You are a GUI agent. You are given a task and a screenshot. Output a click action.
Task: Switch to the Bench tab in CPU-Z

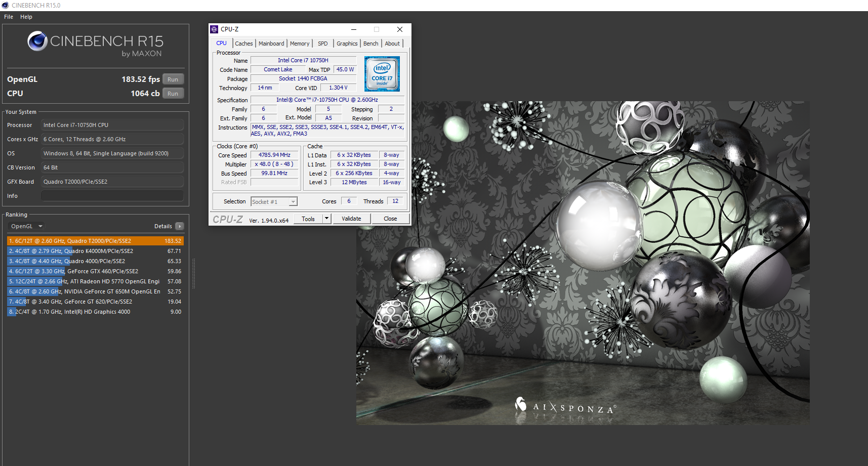[371, 44]
